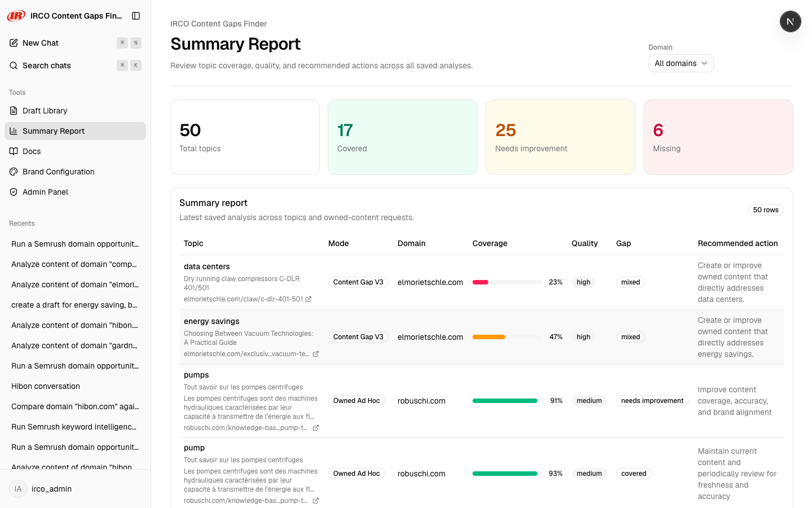Click the 'Content Gap V3' badge in data centers row
Image resolution: width=812 pixels, height=508 pixels.
[358, 282]
